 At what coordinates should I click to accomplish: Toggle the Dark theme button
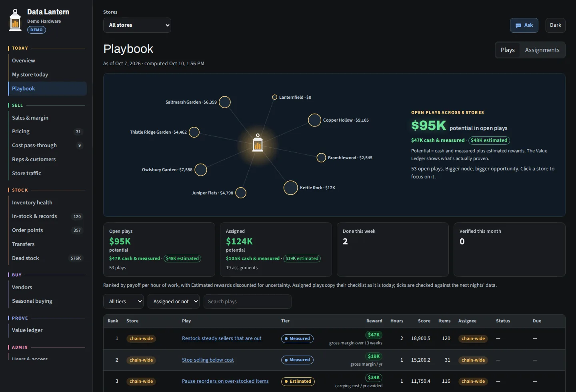(555, 25)
